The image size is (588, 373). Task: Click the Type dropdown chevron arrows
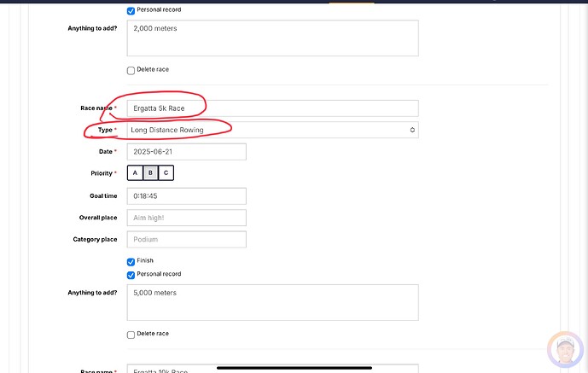412,130
